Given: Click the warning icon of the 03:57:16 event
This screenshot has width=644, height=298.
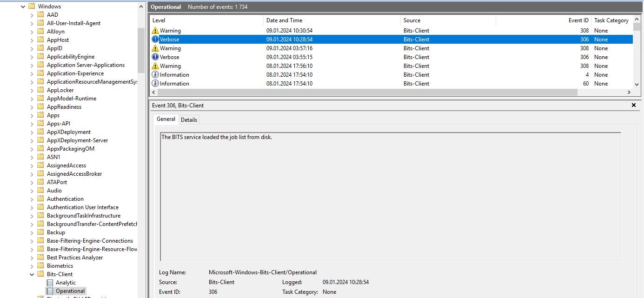Looking at the screenshot, I should [155, 48].
